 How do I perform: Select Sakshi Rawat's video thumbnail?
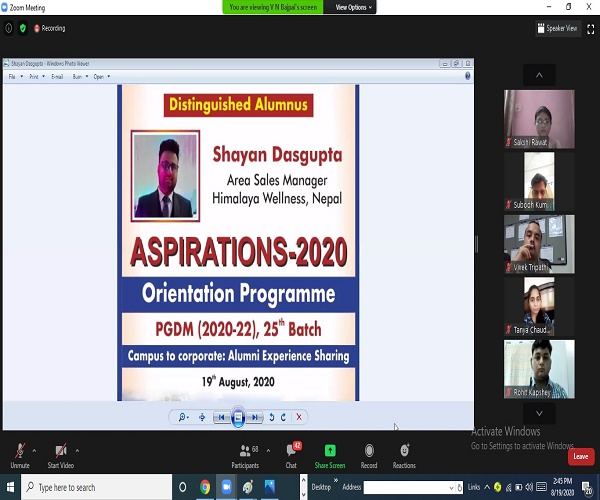click(539, 119)
